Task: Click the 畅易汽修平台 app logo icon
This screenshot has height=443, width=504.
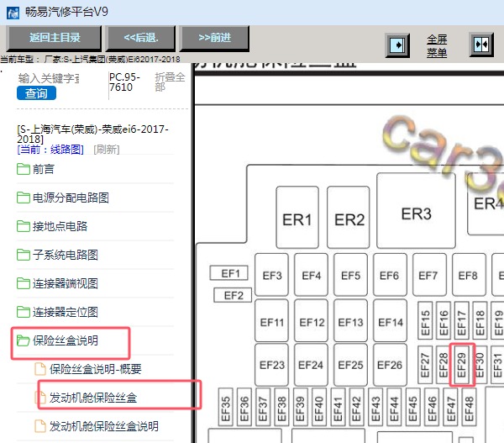Action: (x=13, y=13)
